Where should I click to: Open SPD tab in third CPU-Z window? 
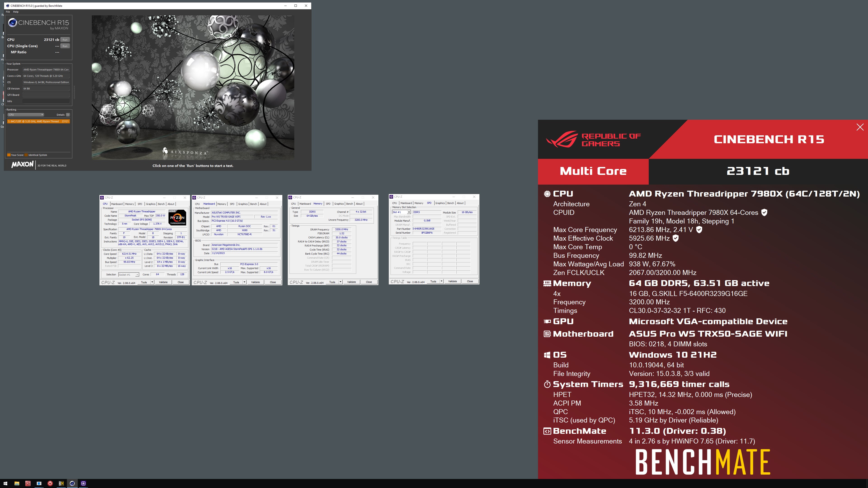[x=328, y=204]
